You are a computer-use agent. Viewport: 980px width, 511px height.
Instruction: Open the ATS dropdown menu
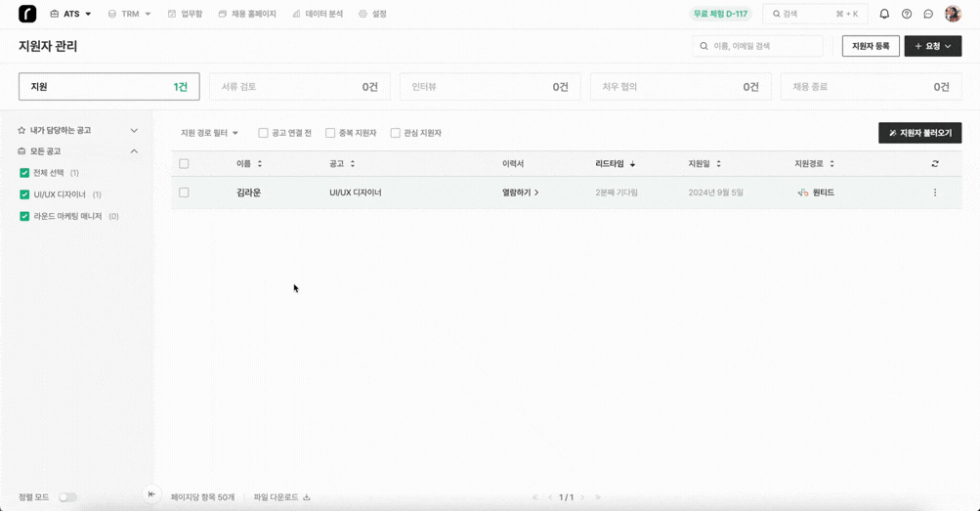click(70, 15)
